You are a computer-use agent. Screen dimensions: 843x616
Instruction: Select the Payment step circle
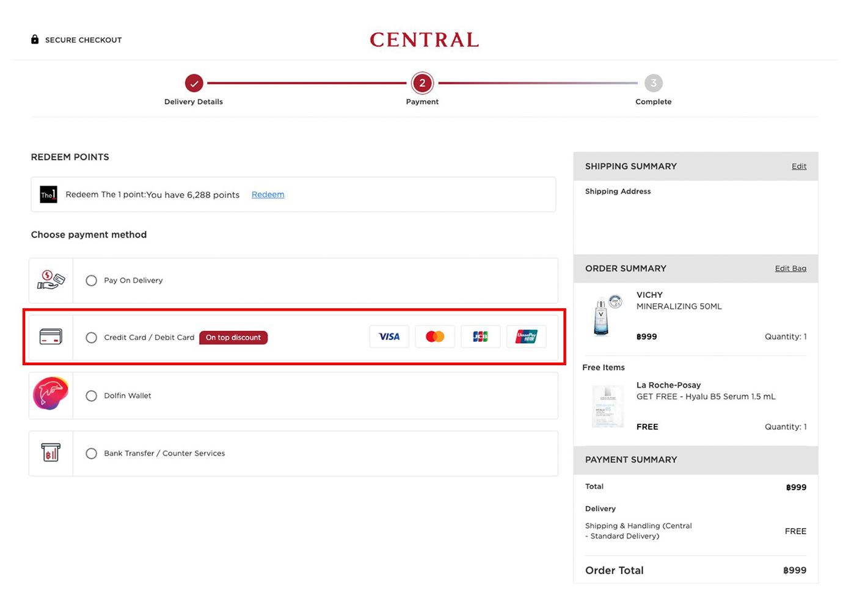tap(422, 83)
